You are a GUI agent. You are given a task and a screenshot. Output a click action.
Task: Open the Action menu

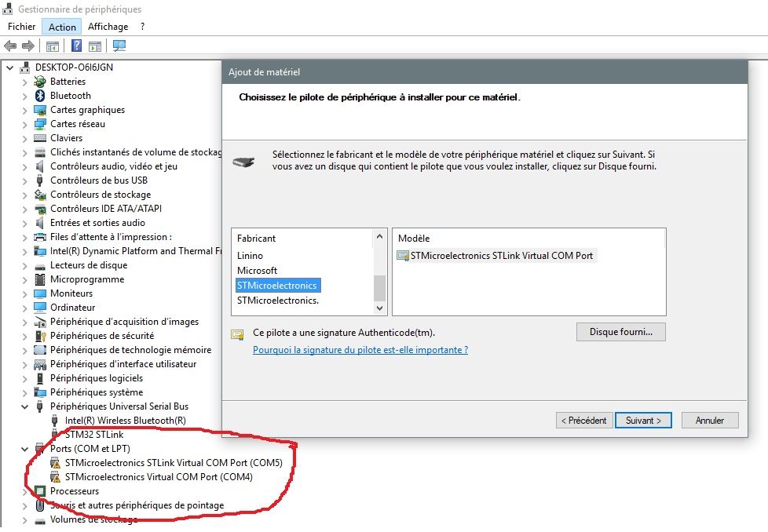62,27
